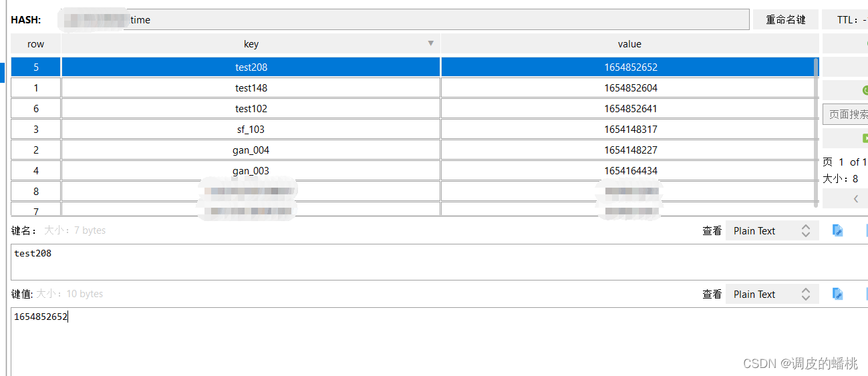Click into the HASH key name field
This screenshot has width=868, height=376.
point(434,20)
